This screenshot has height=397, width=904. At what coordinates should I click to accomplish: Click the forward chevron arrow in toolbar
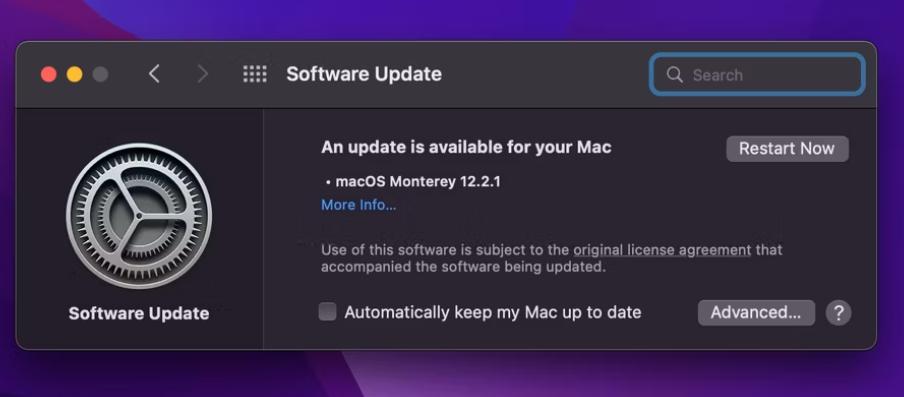point(202,74)
